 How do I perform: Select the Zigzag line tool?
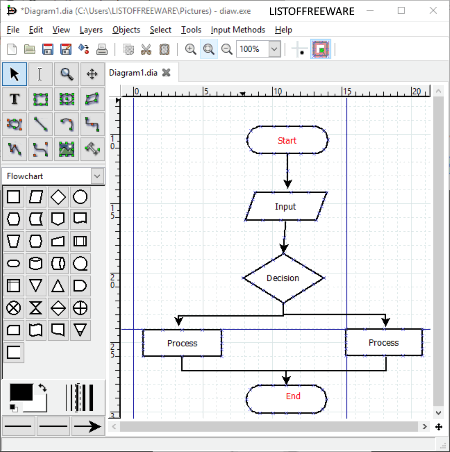(92, 124)
